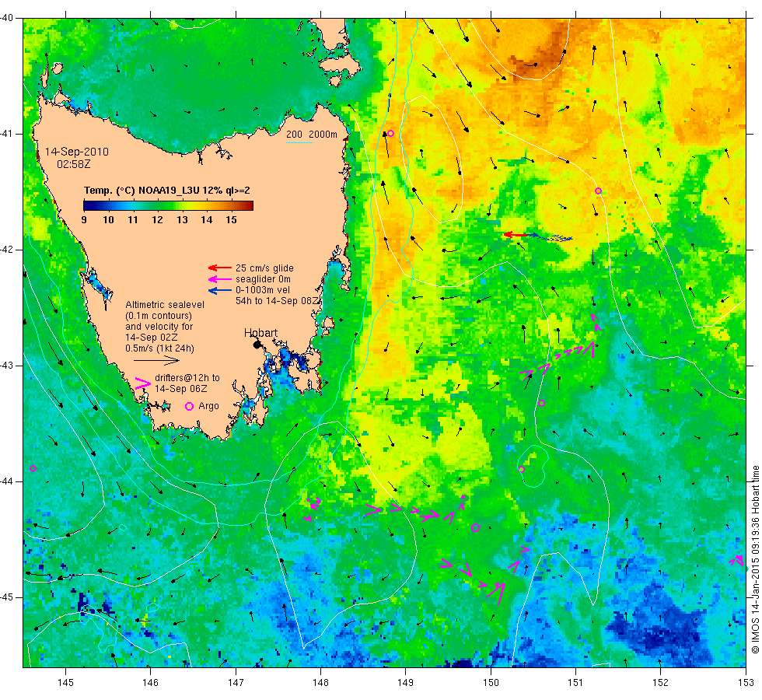Click the red 25 cm/s glide arrow
The height and width of the screenshot is (700, 762).
[219, 268]
